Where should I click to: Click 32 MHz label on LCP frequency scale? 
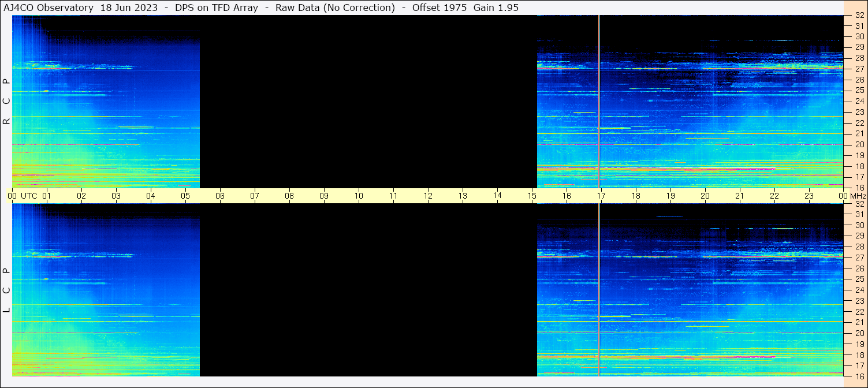(859, 203)
